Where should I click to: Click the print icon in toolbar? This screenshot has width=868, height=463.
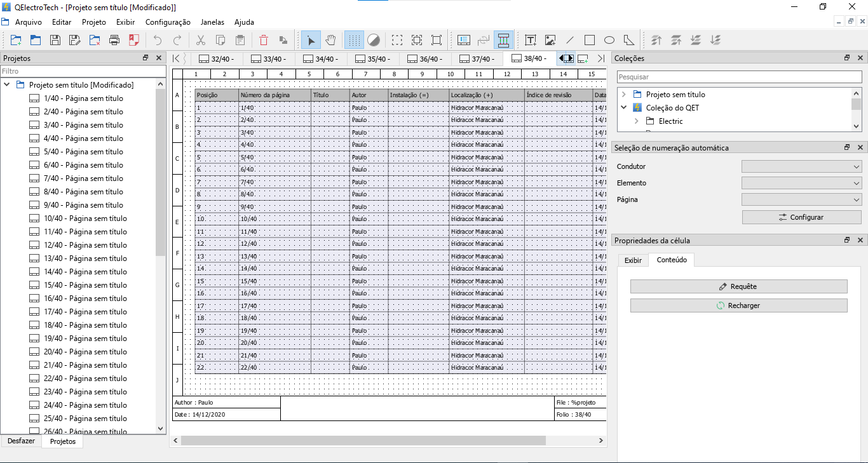114,40
